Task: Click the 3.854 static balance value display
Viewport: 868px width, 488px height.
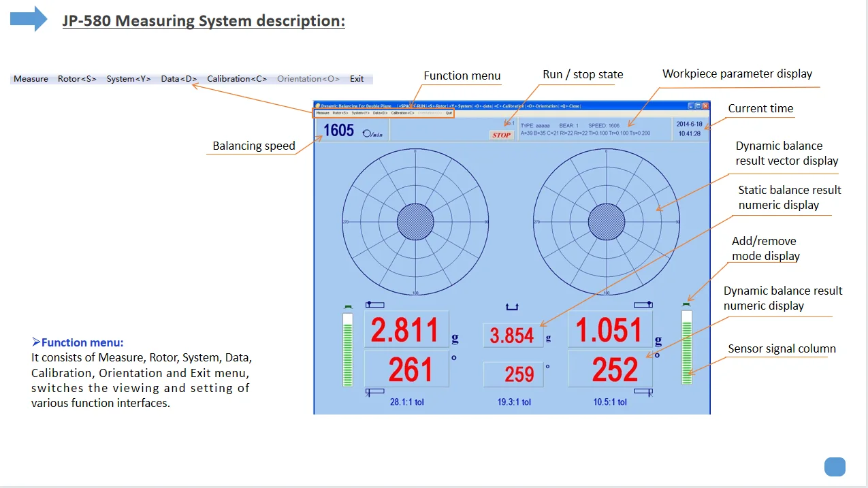Action: click(513, 336)
